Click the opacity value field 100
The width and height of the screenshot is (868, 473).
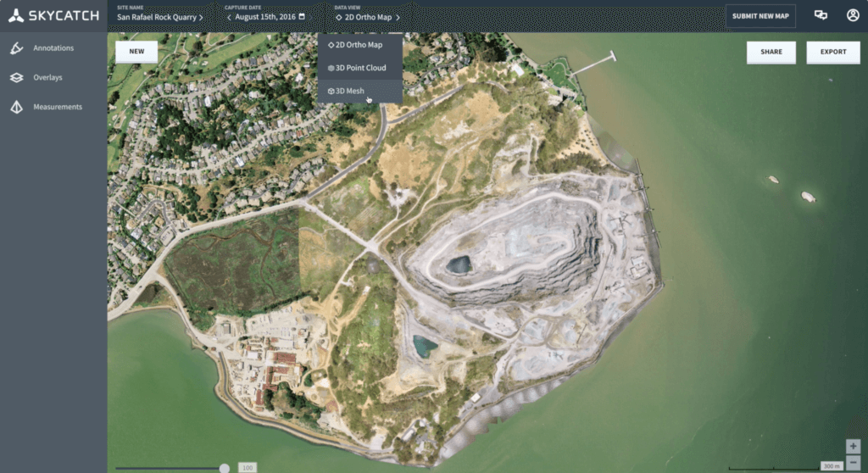click(248, 467)
